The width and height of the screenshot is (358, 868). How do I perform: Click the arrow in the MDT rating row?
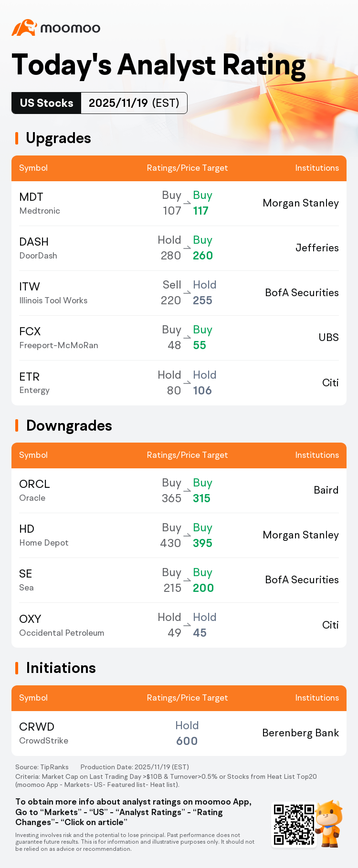click(187, 203)
